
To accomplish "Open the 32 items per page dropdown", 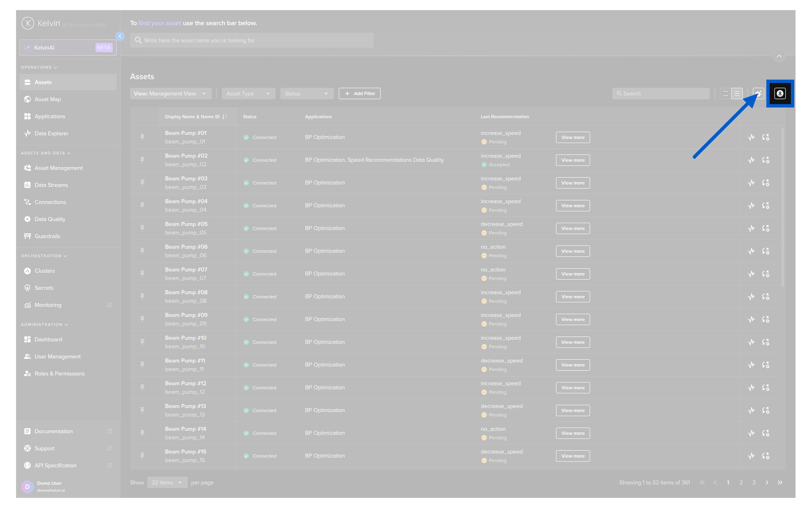I will pos(167,482).
